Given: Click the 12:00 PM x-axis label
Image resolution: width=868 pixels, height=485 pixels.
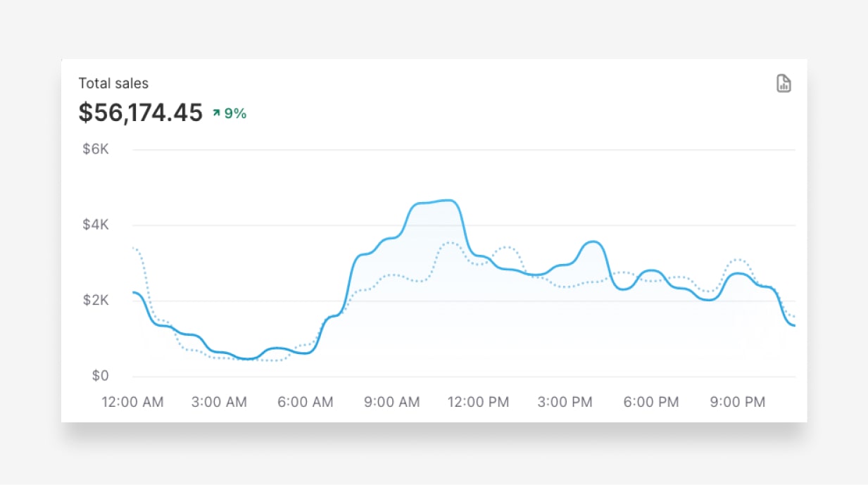Looking at the screenshot, I should pos(477,402).
